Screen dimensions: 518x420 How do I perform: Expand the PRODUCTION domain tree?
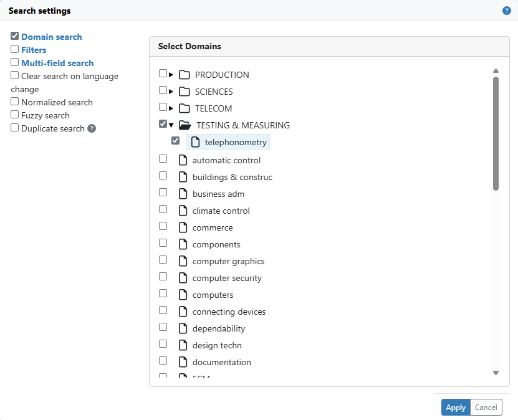tap(171, 75)
